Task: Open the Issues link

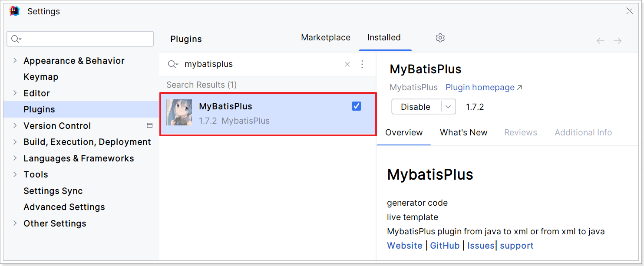Action: click(x=481, y=246)
